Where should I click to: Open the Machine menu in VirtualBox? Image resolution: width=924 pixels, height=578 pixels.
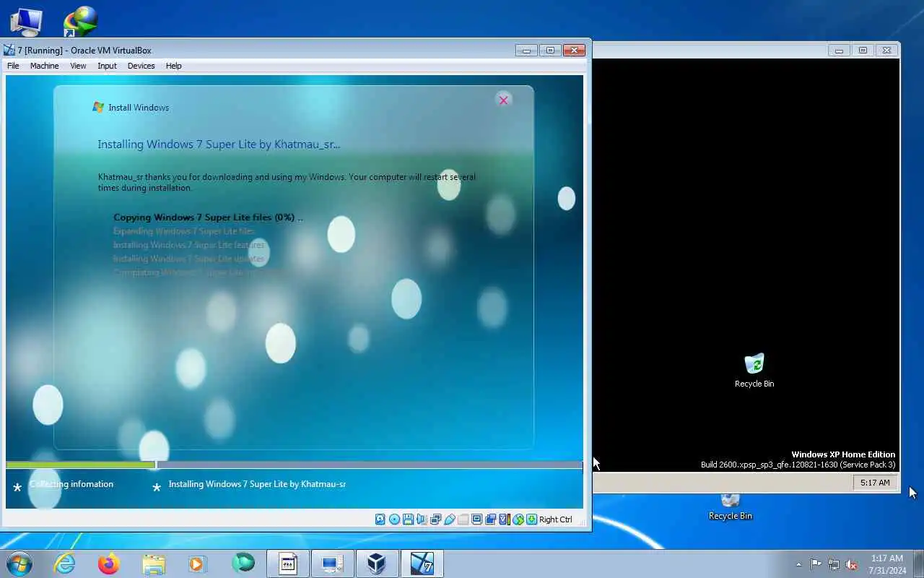click(x=44, y=66)
